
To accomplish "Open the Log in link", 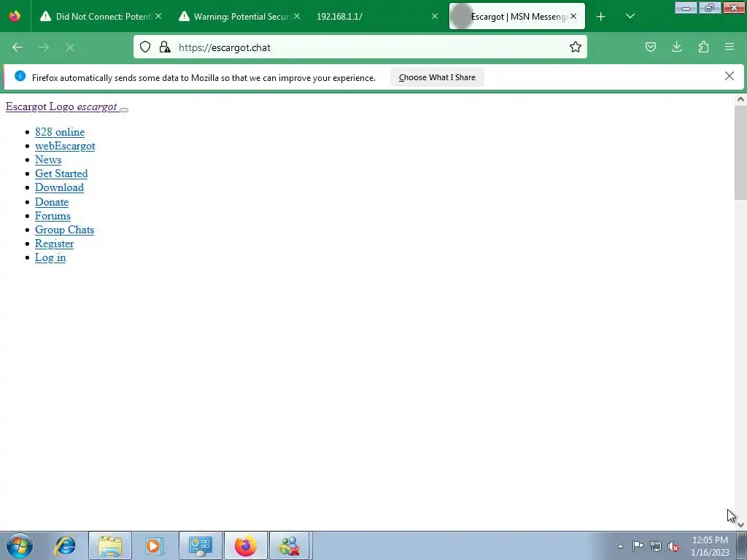I will click(x=50, y=257).
